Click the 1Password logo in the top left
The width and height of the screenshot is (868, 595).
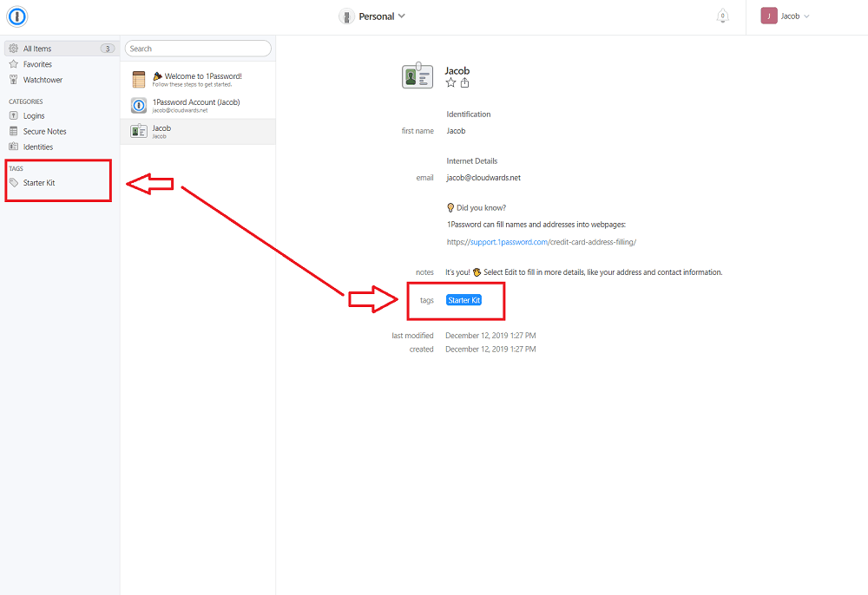pyautogui.click(x=16, y=16)
